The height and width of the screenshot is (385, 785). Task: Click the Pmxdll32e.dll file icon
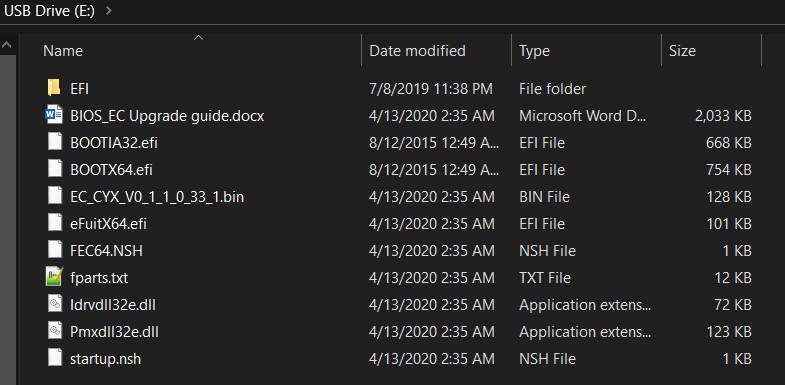55,331
